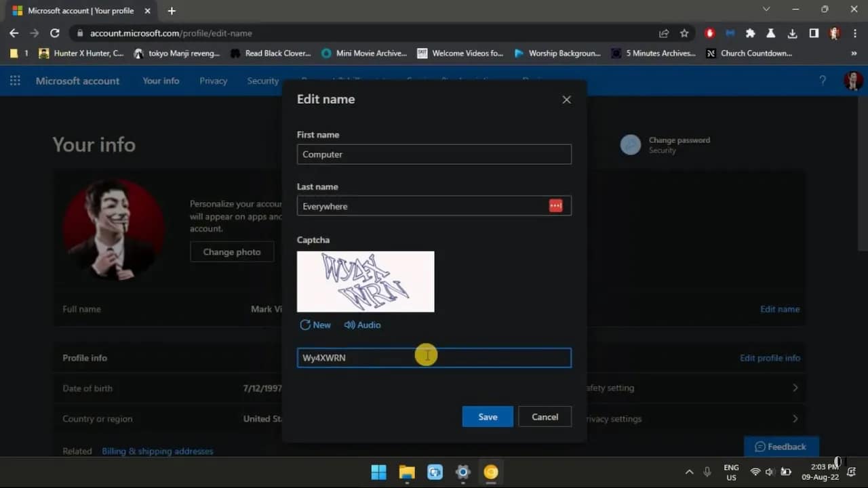The height and width of the screenshot is (488, 868).
Task: Reload the page with the refresh icon
Action: 55,33
